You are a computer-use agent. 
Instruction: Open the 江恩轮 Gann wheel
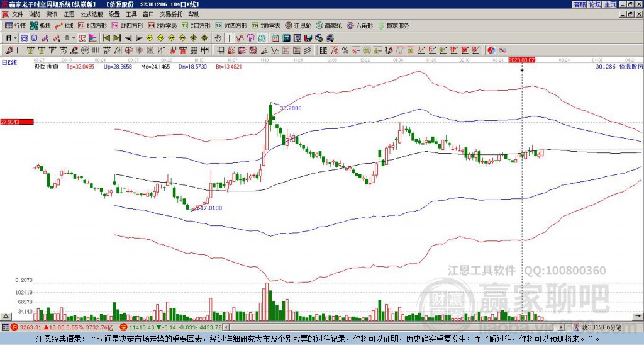pyautogui.click(x=298, y=25)
